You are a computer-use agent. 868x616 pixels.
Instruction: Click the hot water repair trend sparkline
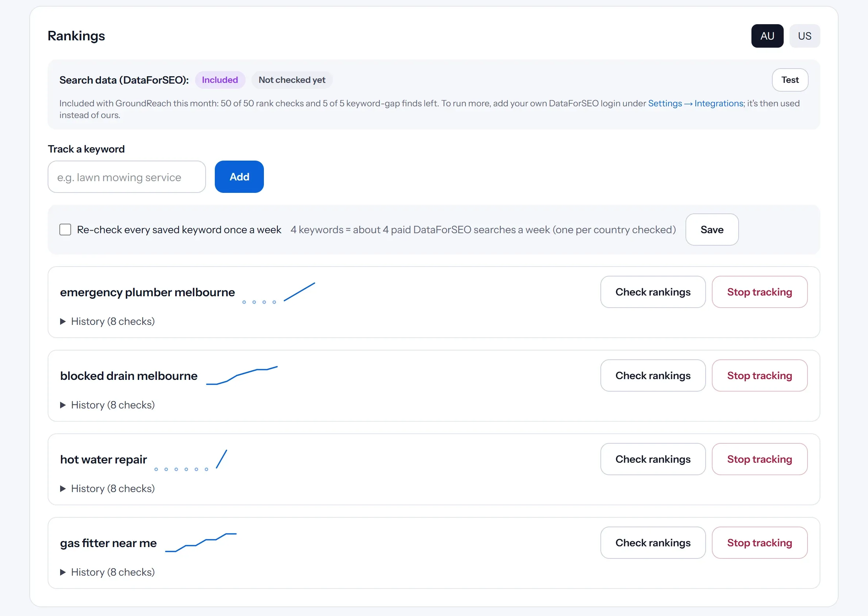(191, 460)
